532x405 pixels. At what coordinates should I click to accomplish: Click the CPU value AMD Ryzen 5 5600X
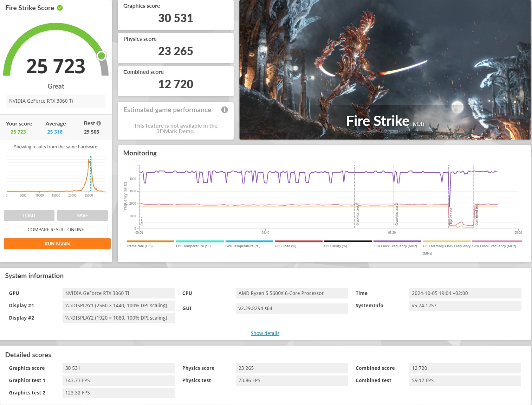[x=292, y=293]
